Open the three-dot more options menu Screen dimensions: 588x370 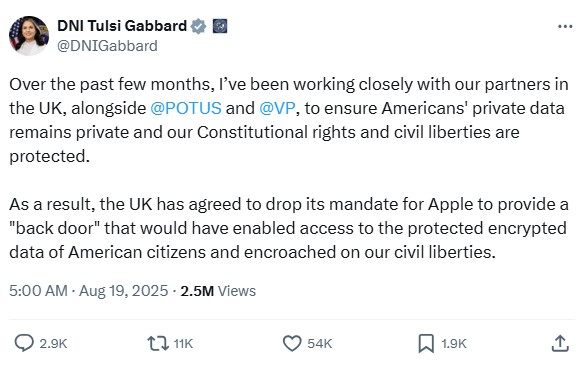(565, 26)
